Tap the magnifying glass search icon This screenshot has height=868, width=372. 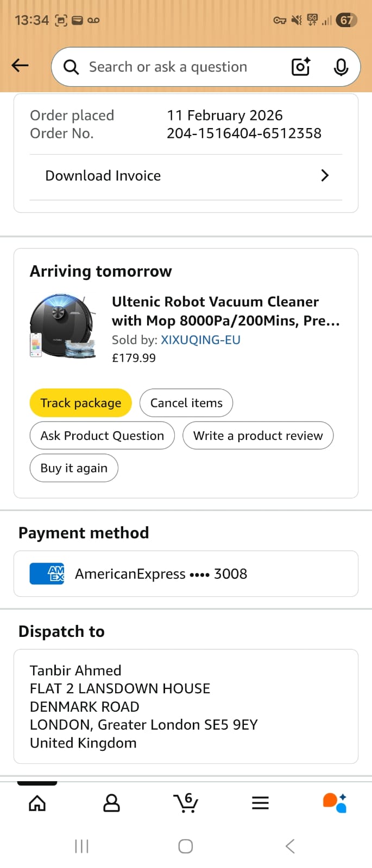coord(71,67)
